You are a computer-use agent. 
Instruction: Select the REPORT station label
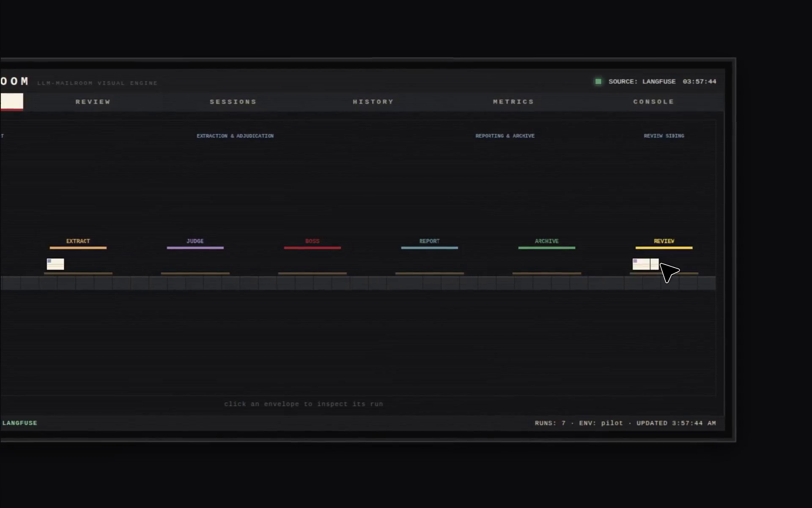(x=430, y=241)
